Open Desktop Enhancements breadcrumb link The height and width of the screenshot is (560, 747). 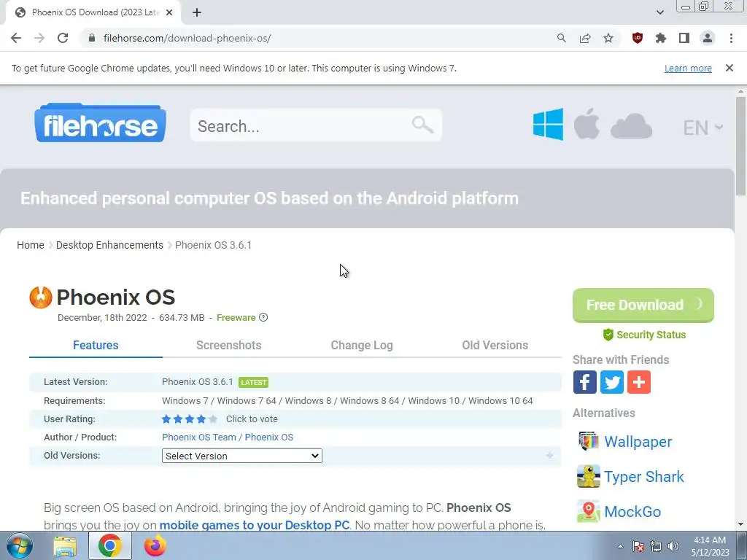(109, 245)
